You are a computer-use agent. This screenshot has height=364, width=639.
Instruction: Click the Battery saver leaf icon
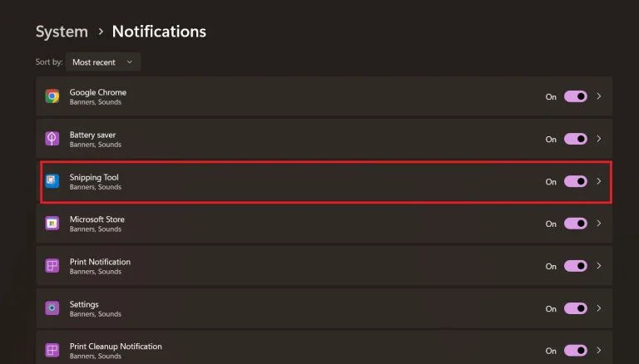point(52,139)
